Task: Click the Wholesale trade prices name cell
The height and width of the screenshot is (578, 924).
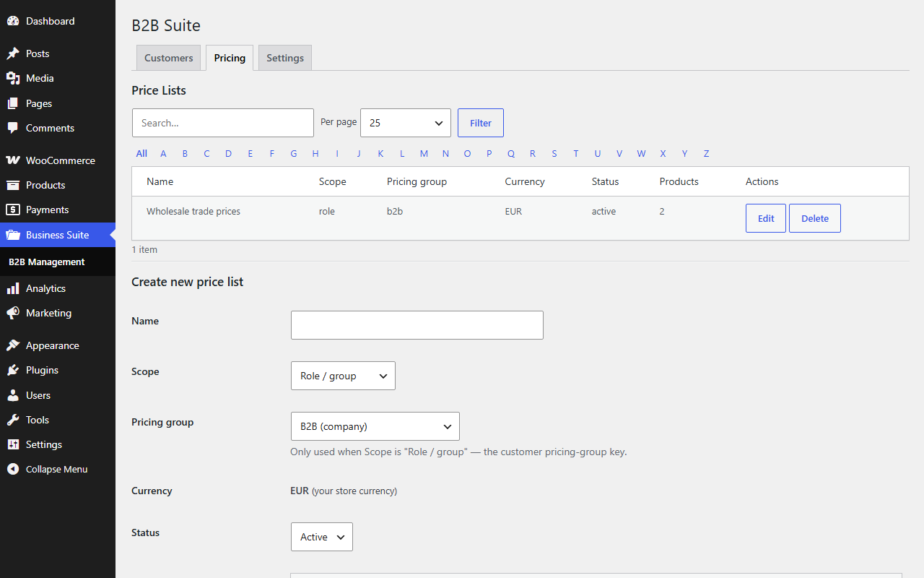Action: click(193, 212)
